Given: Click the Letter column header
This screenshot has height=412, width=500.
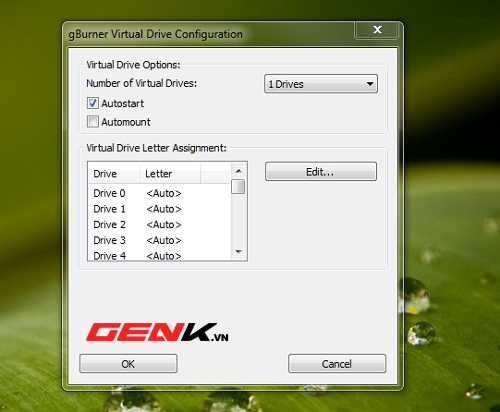Looking at the screenshot, I should [170, 174].
